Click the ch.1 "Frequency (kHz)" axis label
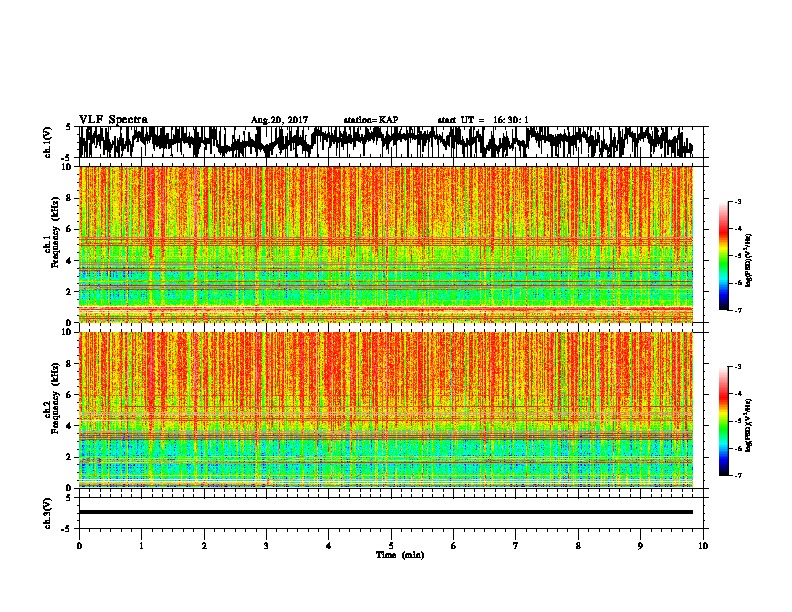 coord(55,233)
